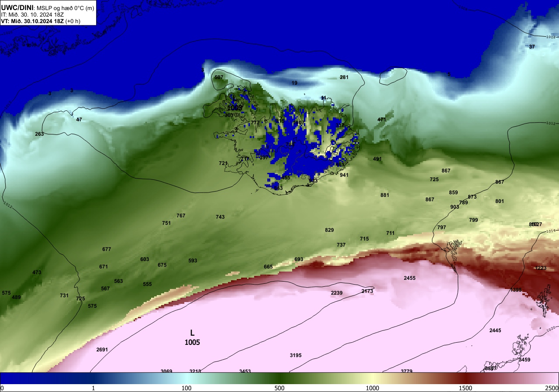Click the 2500 label on the color scale
559x392 pixels.
tap(552, 388)
